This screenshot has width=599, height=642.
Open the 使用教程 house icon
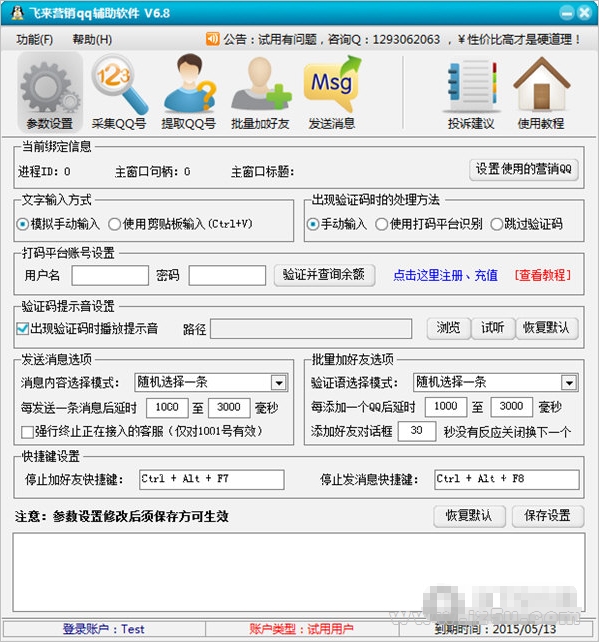(x=541, y=93)
